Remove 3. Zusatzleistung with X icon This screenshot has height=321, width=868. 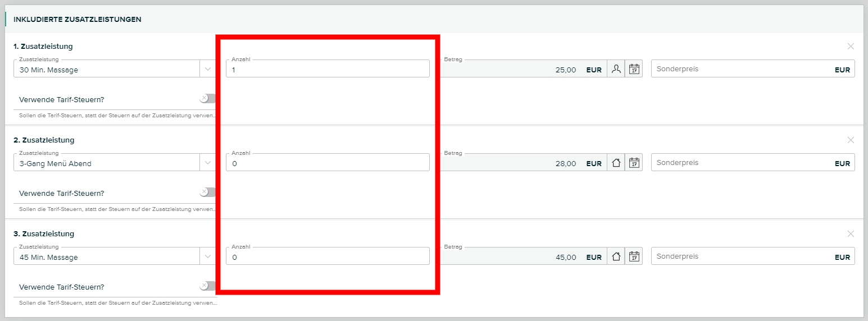pos(851,234)
